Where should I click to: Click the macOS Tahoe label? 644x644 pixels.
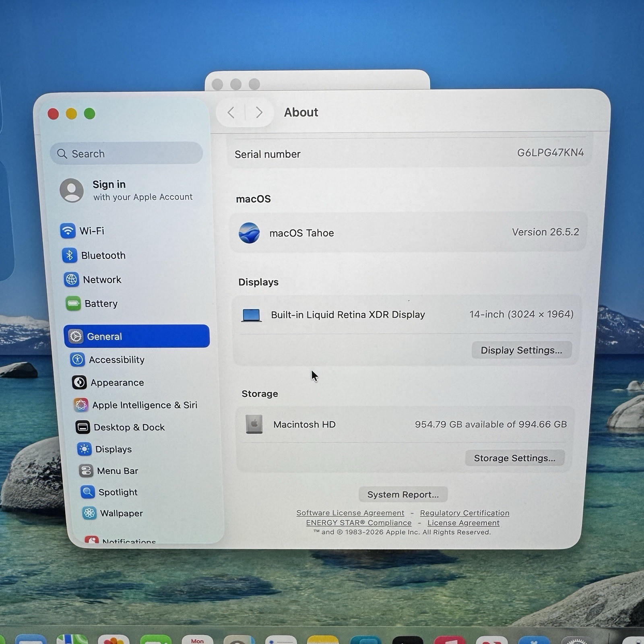click(x=301, y=233)
